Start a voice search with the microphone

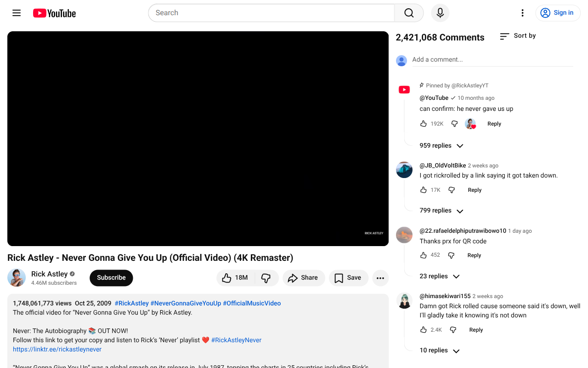coord(440,12)
